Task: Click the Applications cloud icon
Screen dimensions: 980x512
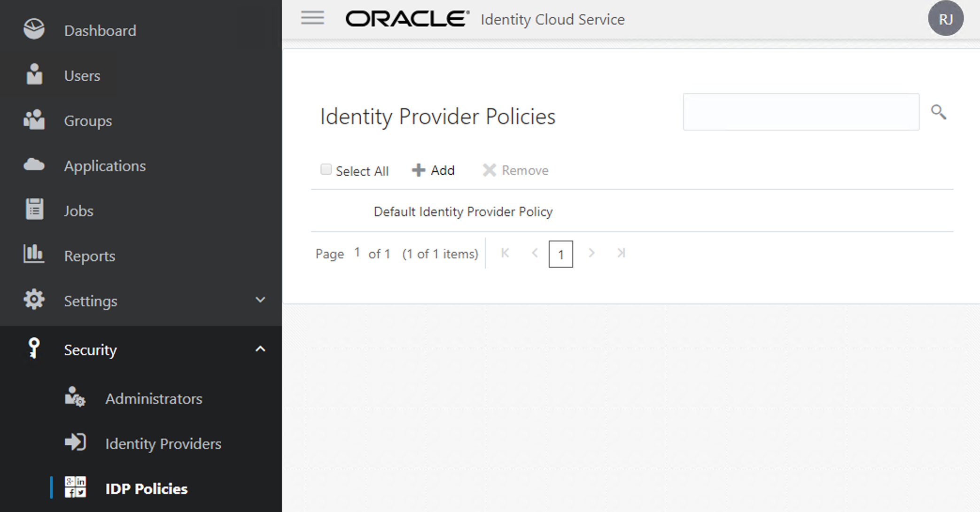Action: tap(34, 165)
